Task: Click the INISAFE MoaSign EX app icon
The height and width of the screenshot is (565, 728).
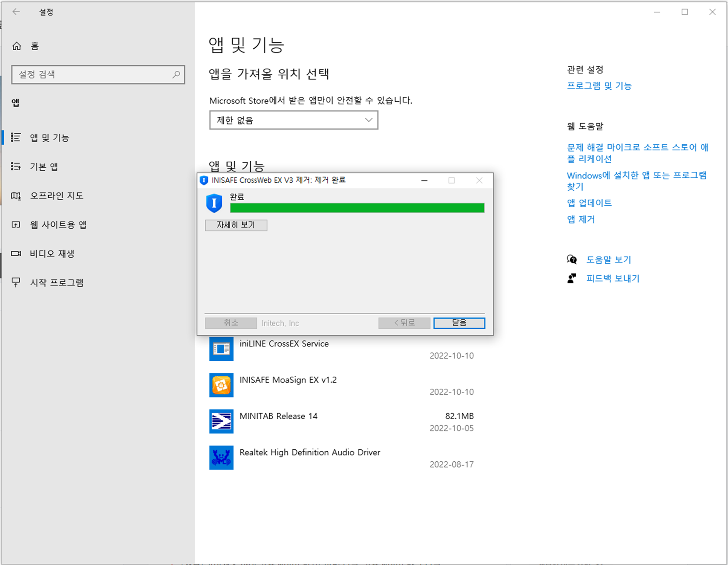Action: (221, 385)
